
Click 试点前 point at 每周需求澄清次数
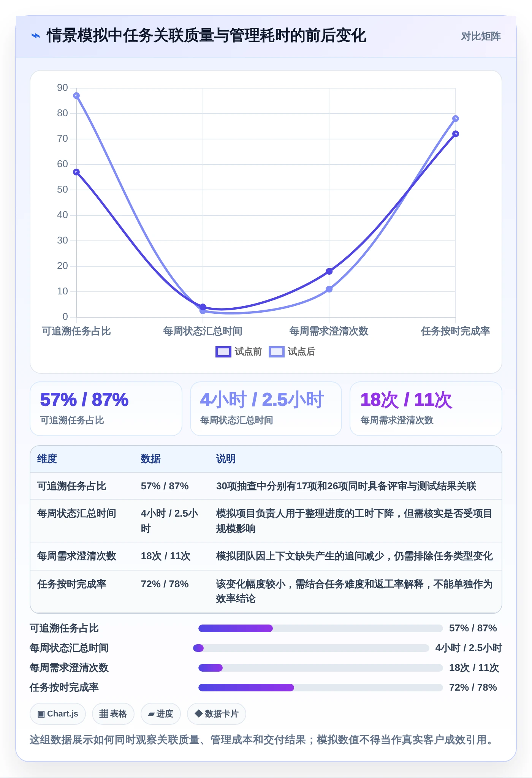pos(329,271)
